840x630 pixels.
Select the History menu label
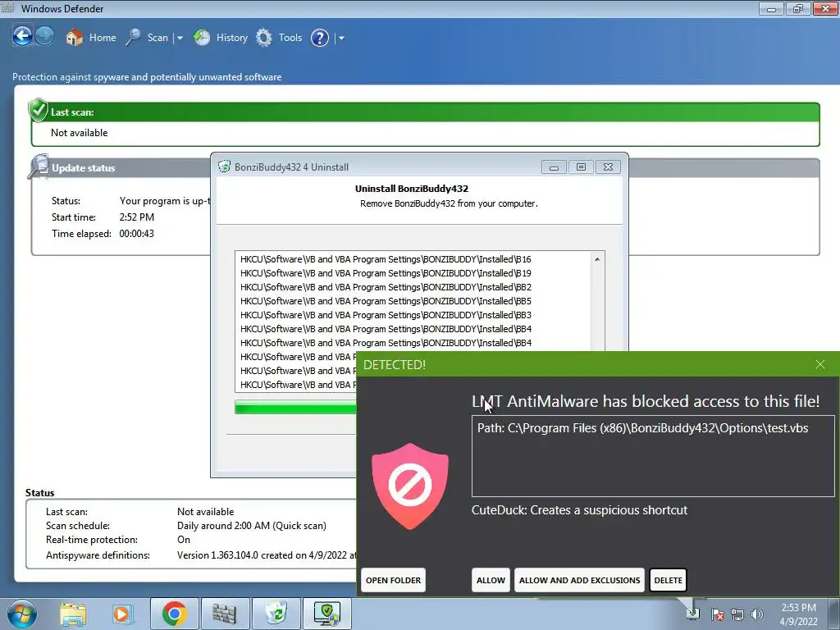tap(232, 38)
